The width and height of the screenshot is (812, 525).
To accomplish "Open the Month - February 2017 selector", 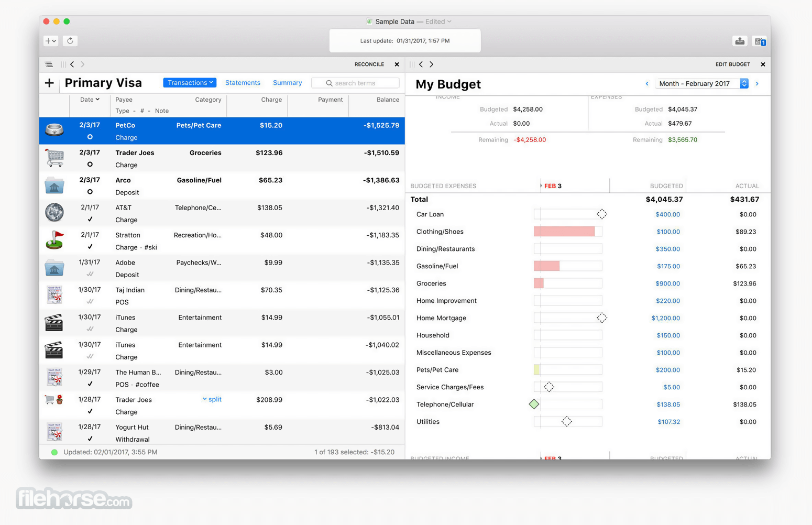I will point(701,84).
